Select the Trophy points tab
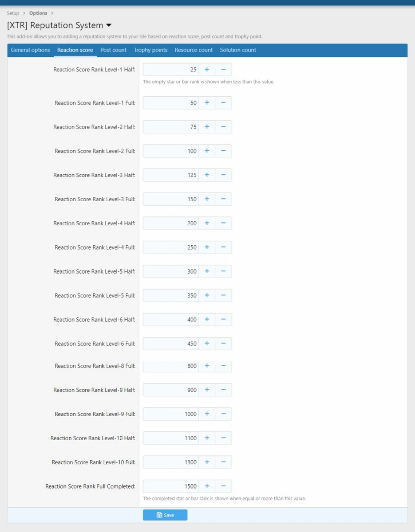 click(150, 50)
